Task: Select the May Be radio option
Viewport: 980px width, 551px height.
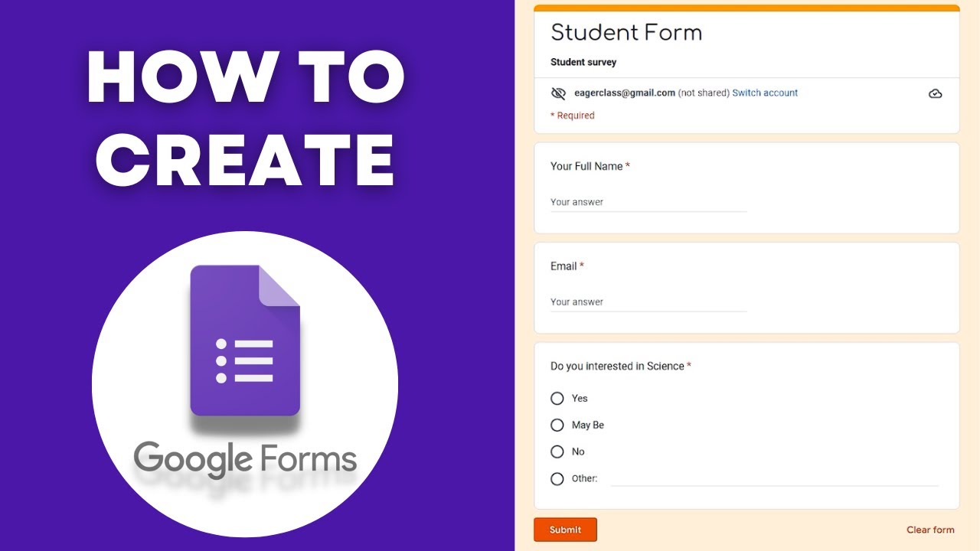Action: (557, 425)
